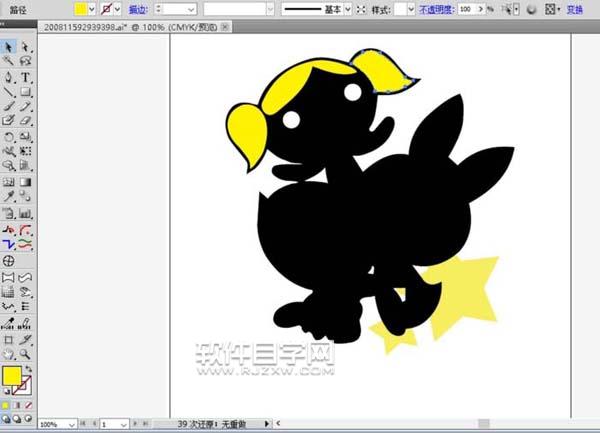Open the opacity slider arrow next to 100
Viewport: 600px width, 433px height.
[x=481, y=9]
